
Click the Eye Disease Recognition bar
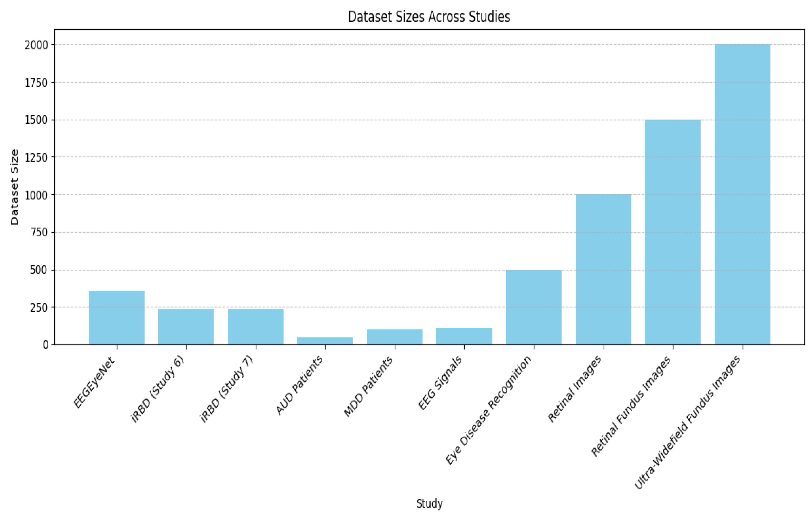click(x=534, y=307)
